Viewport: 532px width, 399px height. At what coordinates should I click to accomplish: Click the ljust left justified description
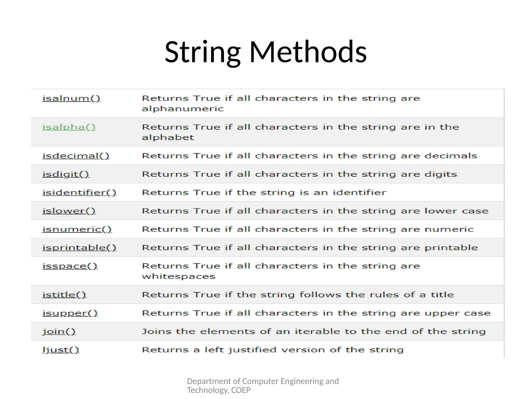coord(272,350)
